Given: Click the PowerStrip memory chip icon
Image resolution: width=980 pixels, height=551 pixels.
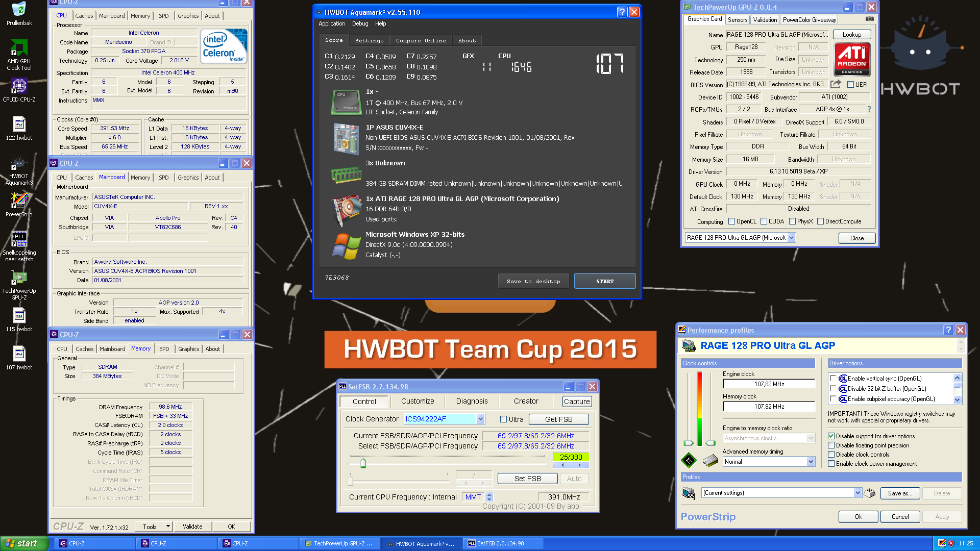Looking at the screenshot, I should tap(710, 461).
